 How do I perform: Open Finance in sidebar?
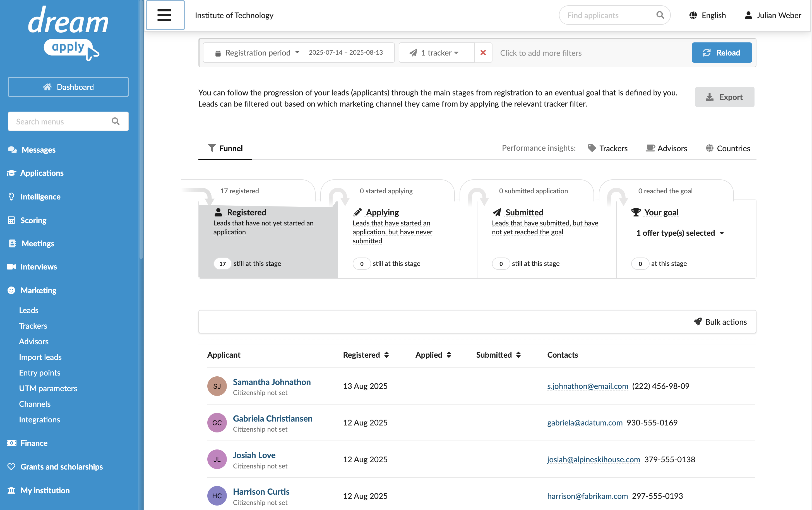[27, 443]
